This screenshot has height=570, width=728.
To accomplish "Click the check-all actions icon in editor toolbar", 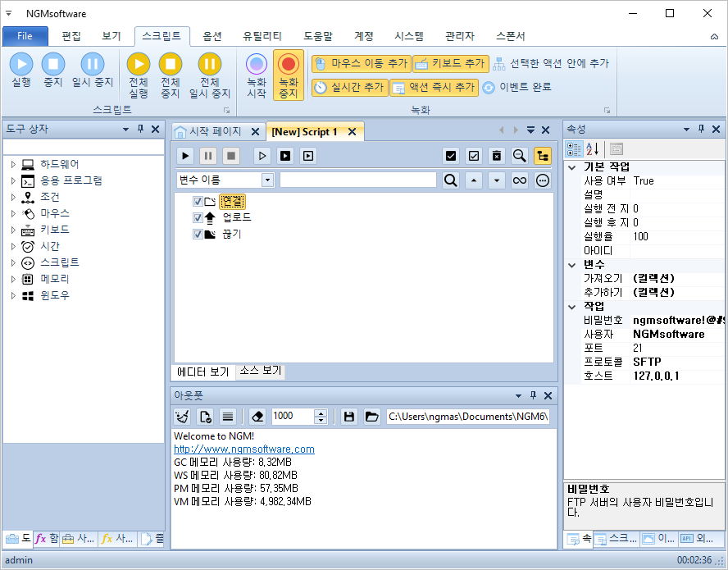I will coord(450,156).
